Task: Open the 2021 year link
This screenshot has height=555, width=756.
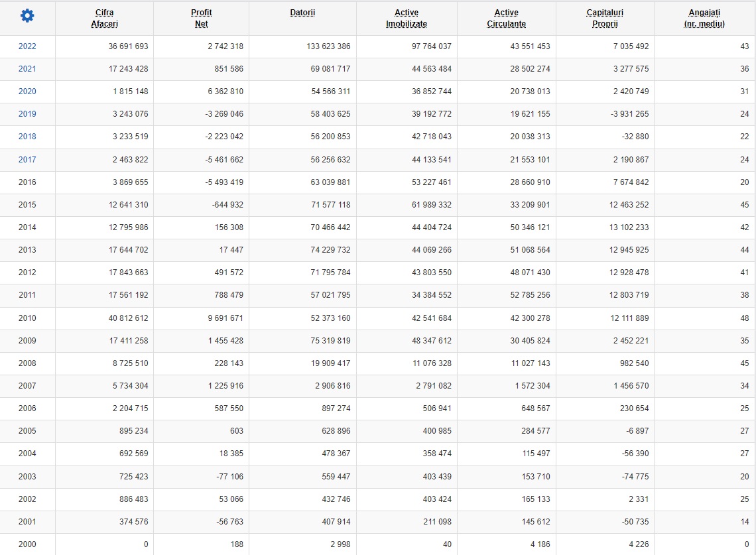Action: coord(27,69)
